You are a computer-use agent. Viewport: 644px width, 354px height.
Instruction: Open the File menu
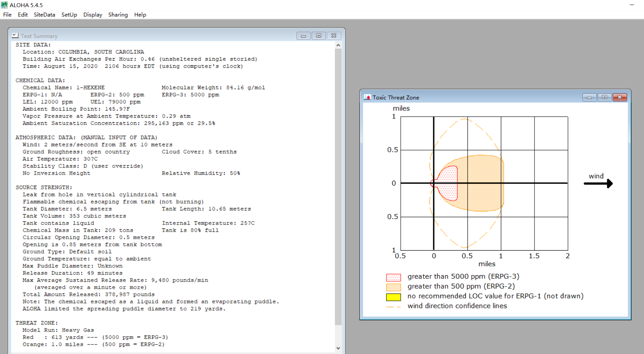(x=7, y=15)
